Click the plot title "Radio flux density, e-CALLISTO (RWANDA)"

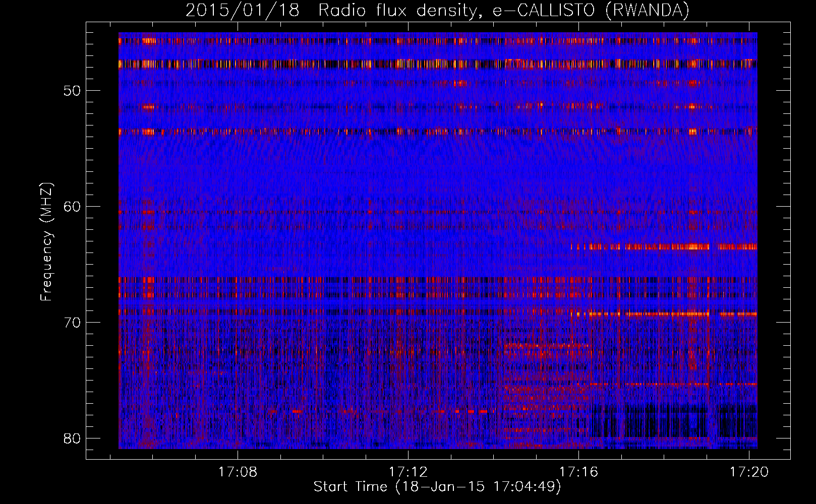(x=504, y=11)
